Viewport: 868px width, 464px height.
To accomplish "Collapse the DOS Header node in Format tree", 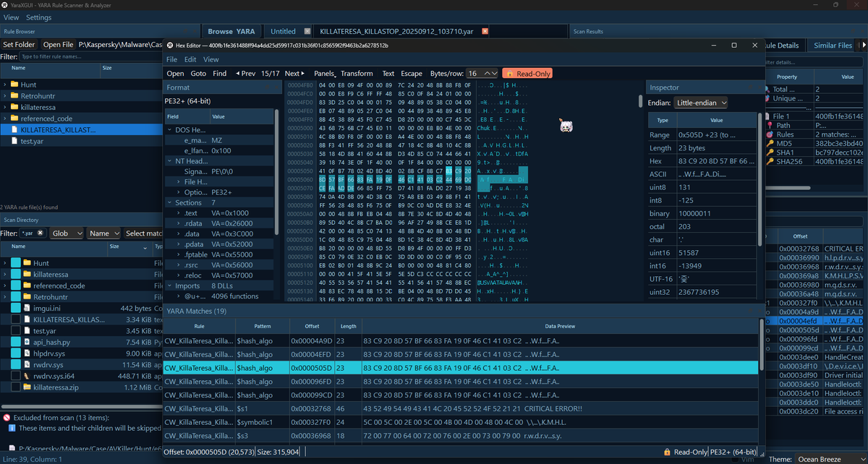I will pos(170,130).
